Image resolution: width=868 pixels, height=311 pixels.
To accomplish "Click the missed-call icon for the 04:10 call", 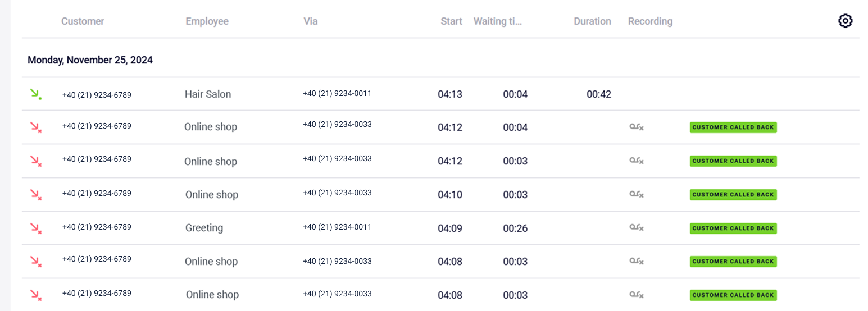I will pyautogui.click(x=35, y=194).
